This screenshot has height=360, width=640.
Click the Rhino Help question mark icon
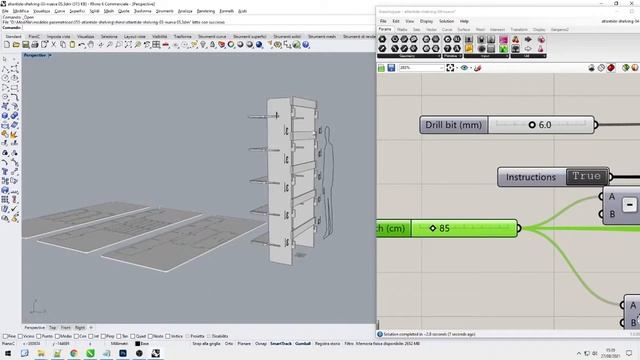click(306, 45)
